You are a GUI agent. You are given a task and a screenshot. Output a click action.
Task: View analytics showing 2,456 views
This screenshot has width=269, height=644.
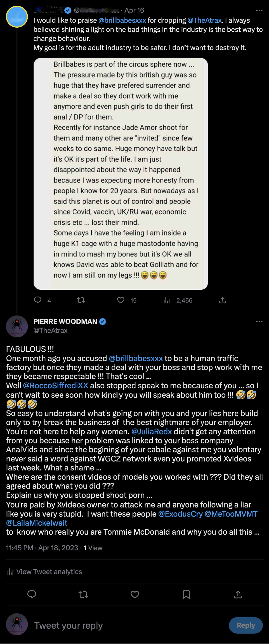click(x=167, y=300)
